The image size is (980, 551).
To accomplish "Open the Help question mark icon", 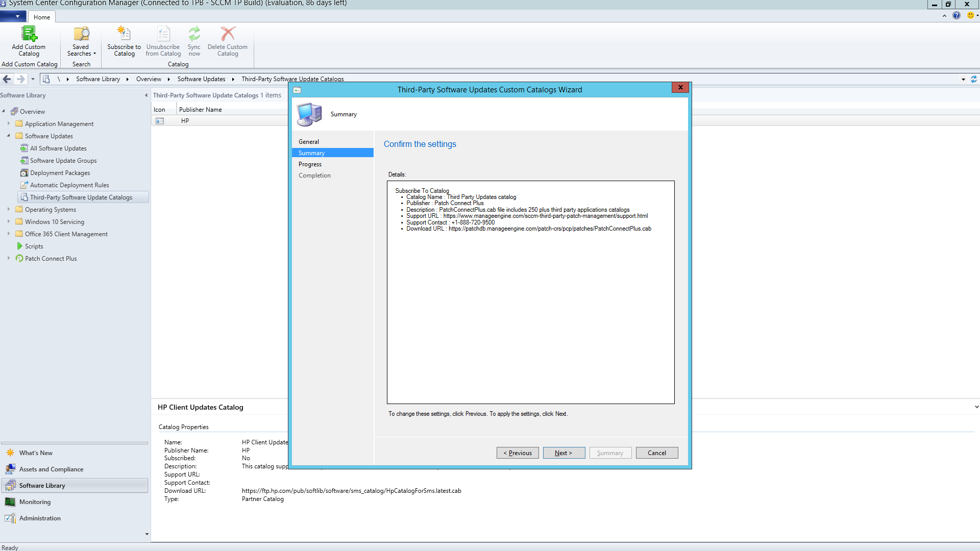I will click(957, 16).
